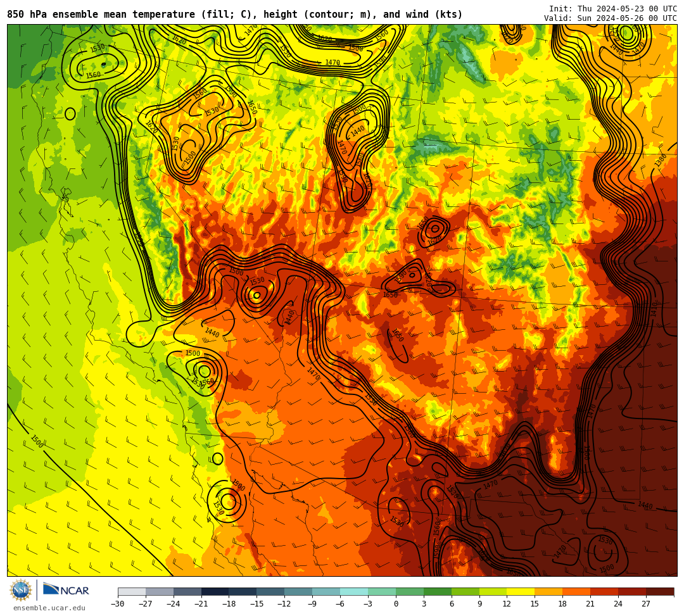Image resolution: width=684 pixels, height=616 pixels.
Task: Pick the dark navy swatch between −21 and −18
Action: 215,591
